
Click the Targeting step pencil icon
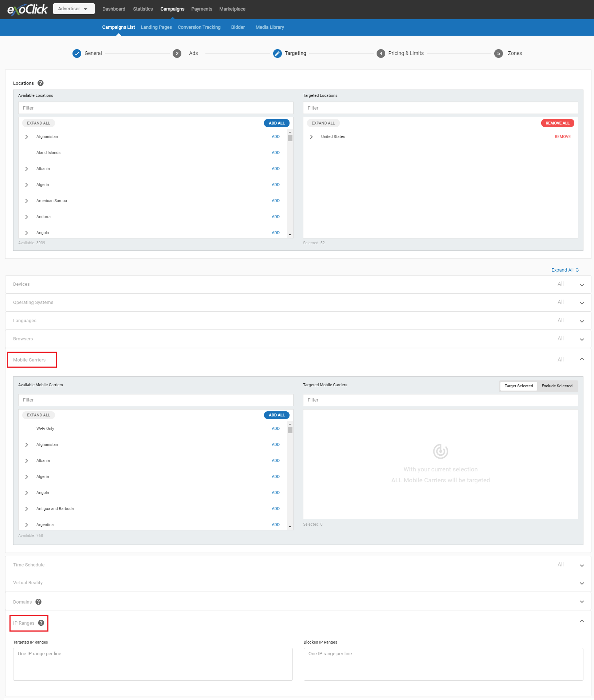[x=278, y=54]
